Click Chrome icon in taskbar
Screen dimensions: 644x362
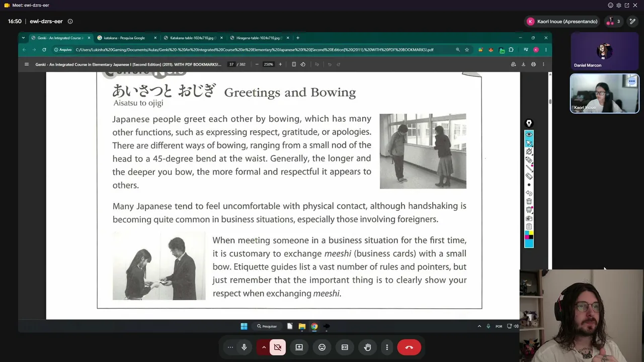coord(314,326)
